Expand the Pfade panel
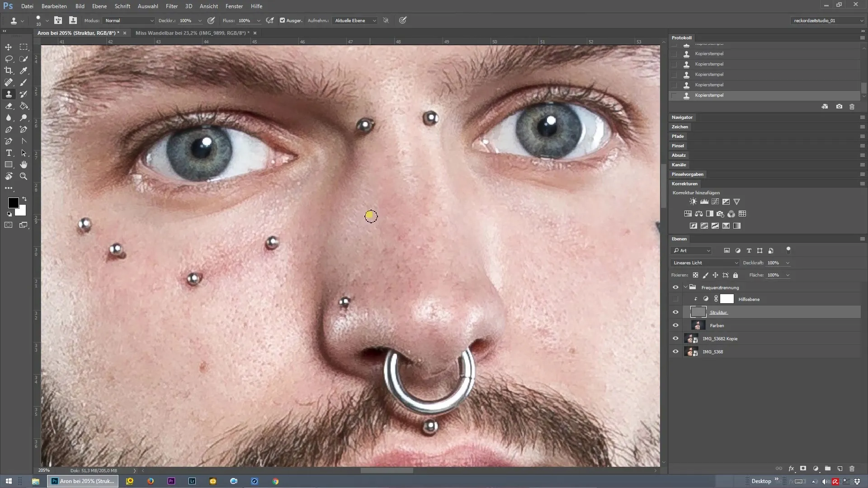This screenshot has height=488, width=868. click(x=678, y=136)
